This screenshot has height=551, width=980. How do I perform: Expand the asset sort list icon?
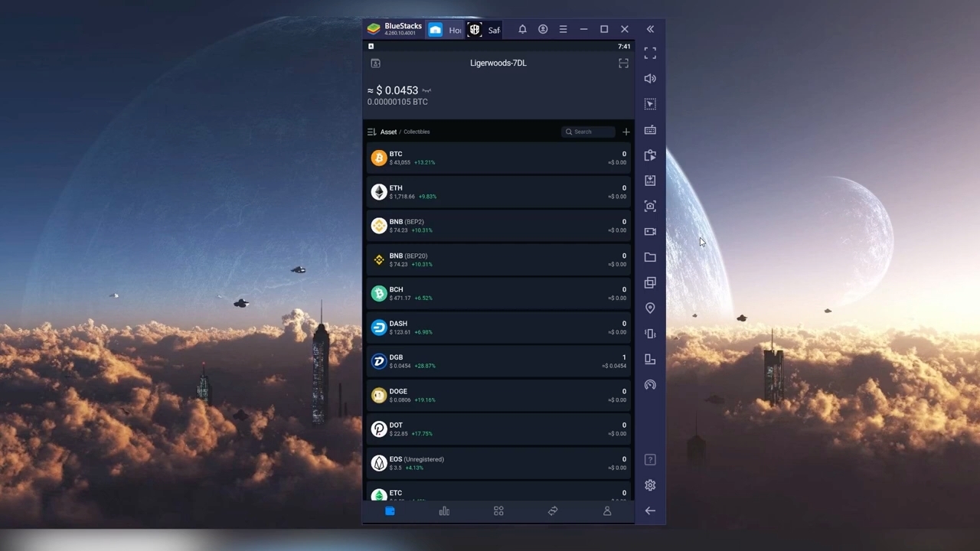coord(372,132)
